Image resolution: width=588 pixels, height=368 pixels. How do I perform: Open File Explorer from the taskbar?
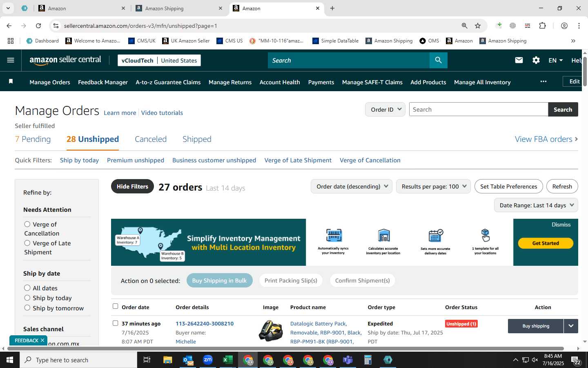tap(168, 360)
